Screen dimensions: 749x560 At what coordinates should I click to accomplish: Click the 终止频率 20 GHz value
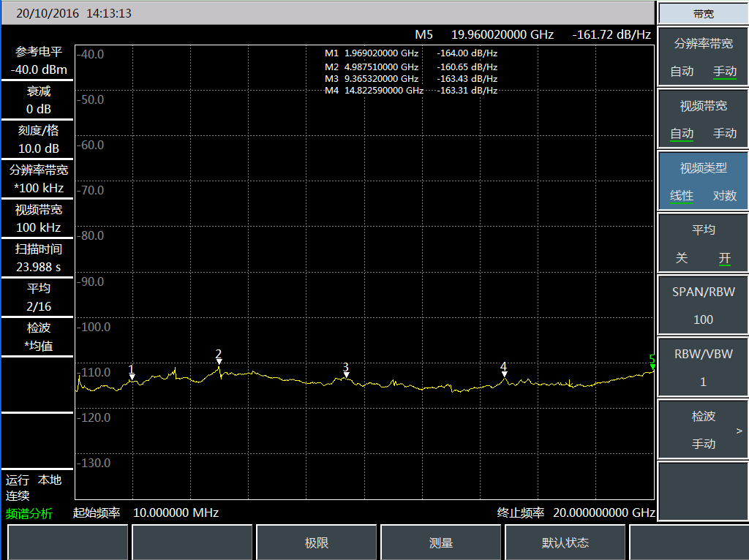point(603,512)
